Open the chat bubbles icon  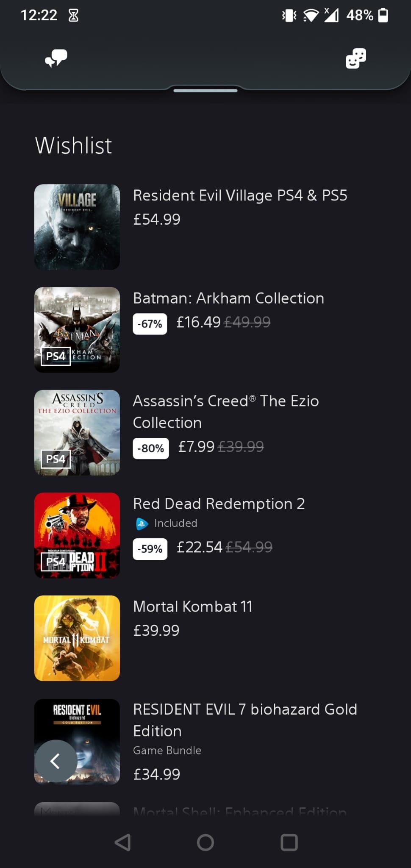(56, 58)
